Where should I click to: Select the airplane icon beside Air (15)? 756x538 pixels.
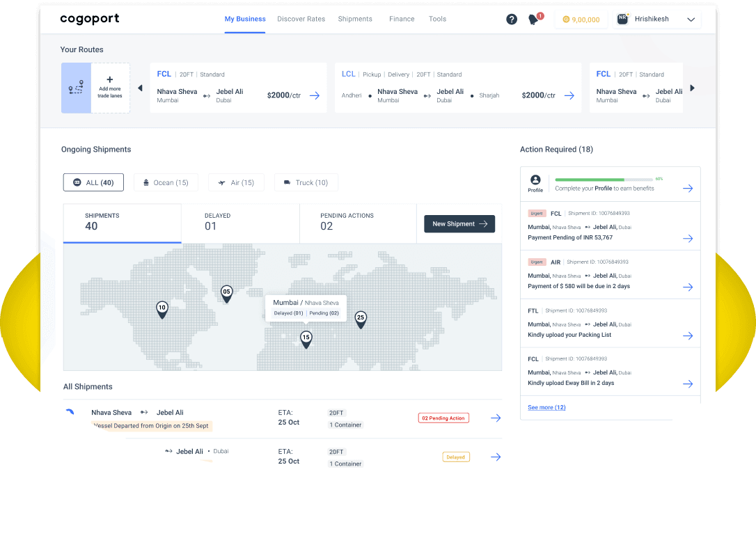(221, 182)
